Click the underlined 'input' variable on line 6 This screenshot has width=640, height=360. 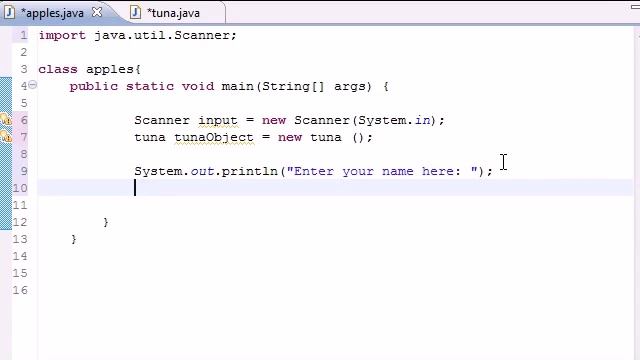point(218,120)
